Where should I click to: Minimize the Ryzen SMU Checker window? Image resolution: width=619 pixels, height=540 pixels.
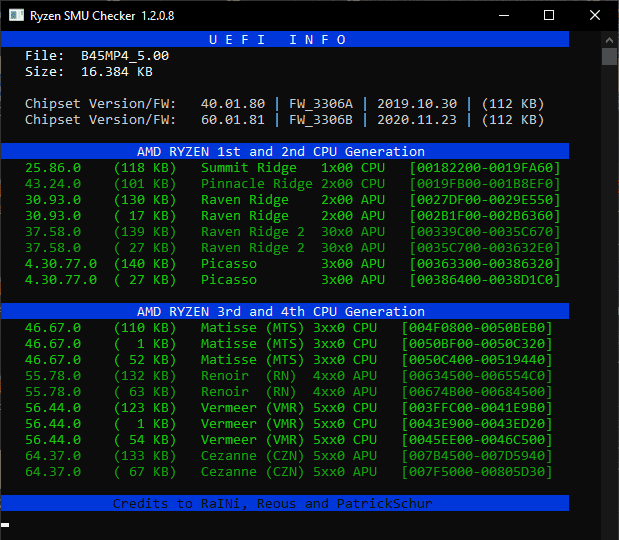[x=504, y=15]
